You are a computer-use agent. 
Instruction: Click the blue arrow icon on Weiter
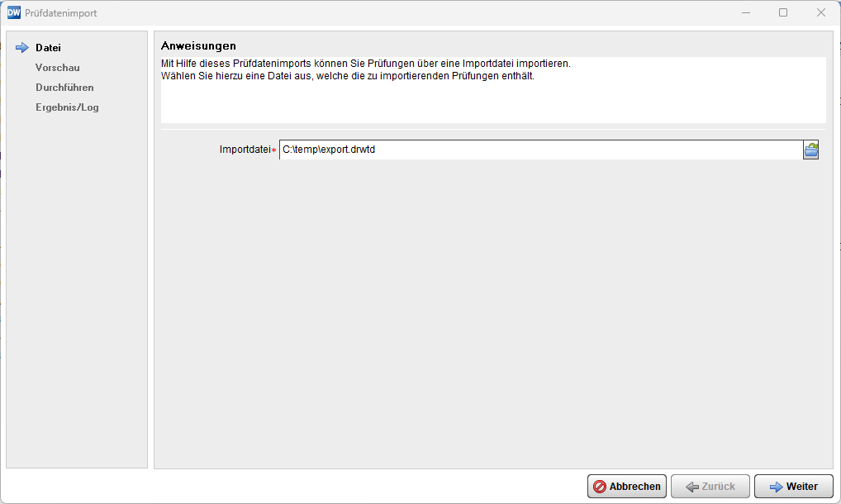pos(776,487)
